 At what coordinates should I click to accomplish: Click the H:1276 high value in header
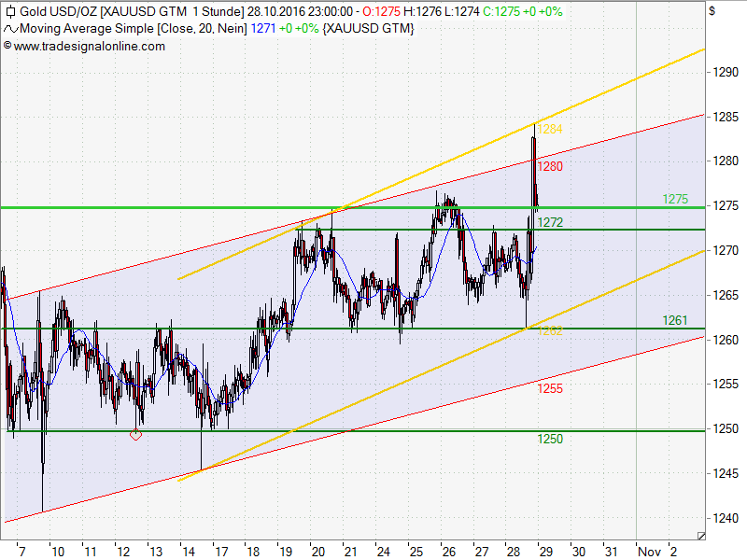422,11
